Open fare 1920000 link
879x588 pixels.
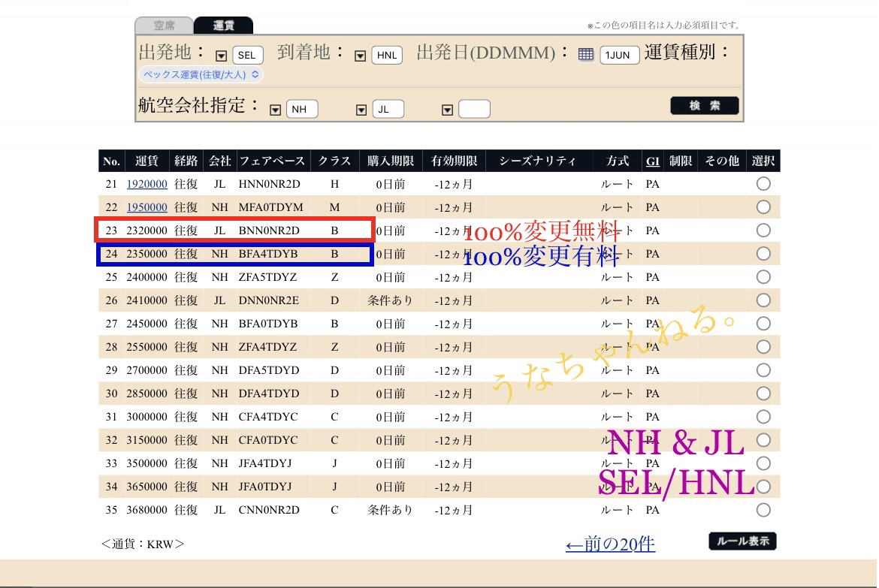[x=146, y=184]
